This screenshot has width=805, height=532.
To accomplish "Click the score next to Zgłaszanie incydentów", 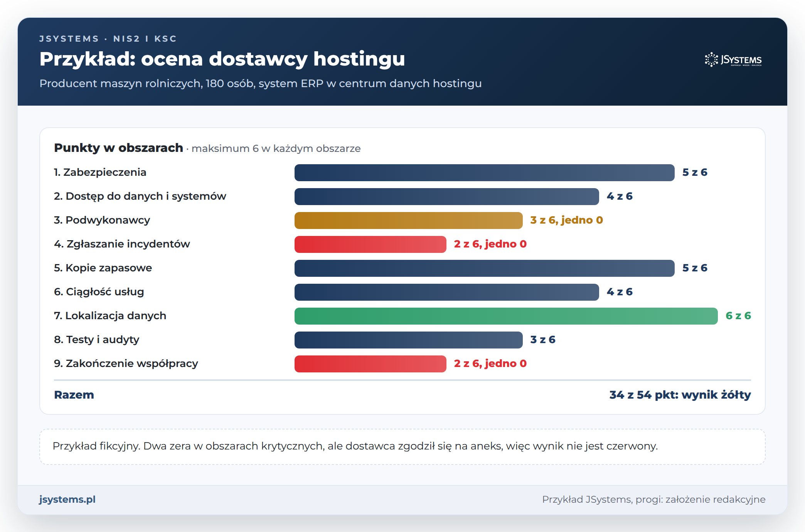I will pos(490,244).
